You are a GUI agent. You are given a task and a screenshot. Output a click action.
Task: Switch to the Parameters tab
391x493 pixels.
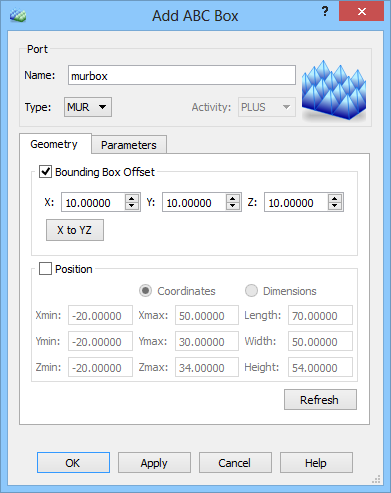coord(129,145)
